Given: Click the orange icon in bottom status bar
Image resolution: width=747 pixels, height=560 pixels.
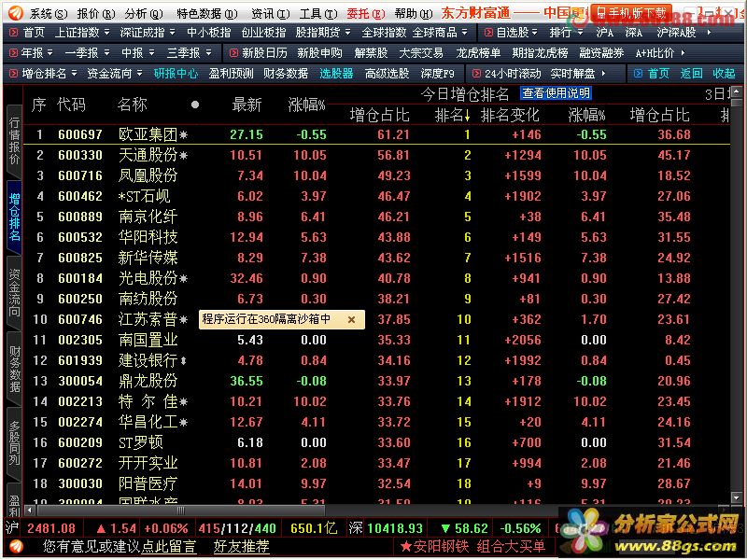Looking at the screenshot, I should pos(16,546).
